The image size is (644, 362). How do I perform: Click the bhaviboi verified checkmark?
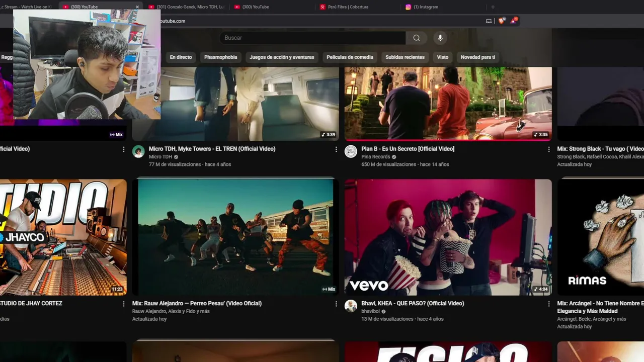click(384, 311)
